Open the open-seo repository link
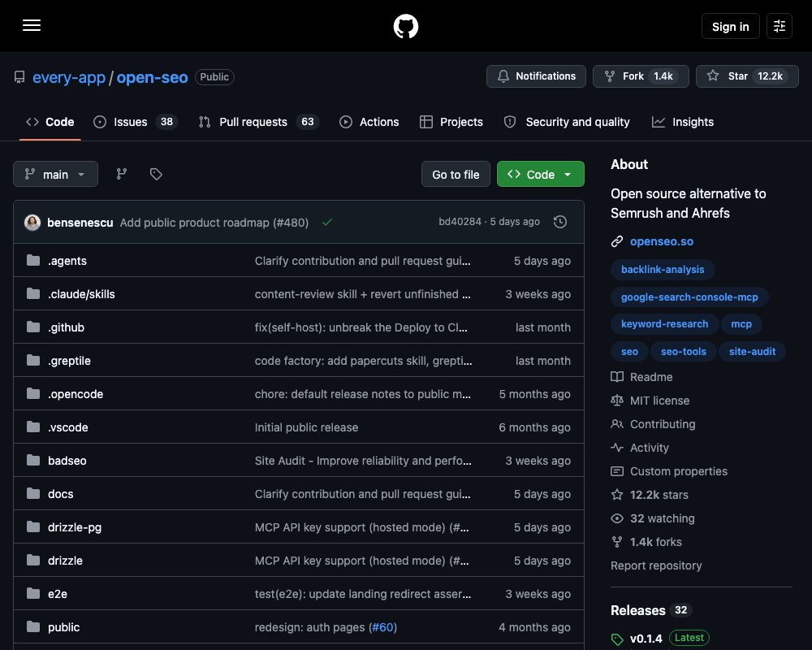Image resolution: width=812 pixels, height=650 pixels. pyautogui.click(x=153, y=77)
